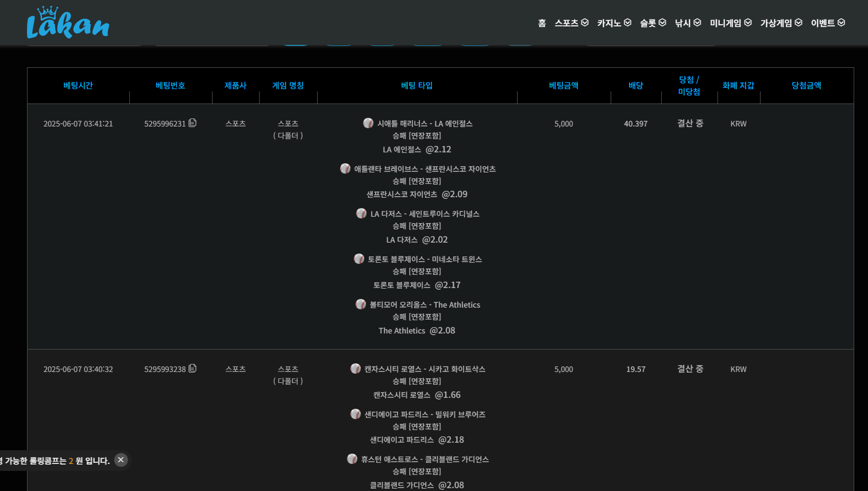Viewport: 868px width, 491px height.
Task: Click baseball icon next to LA 다저스 match
Action: [x=361, y=213]
